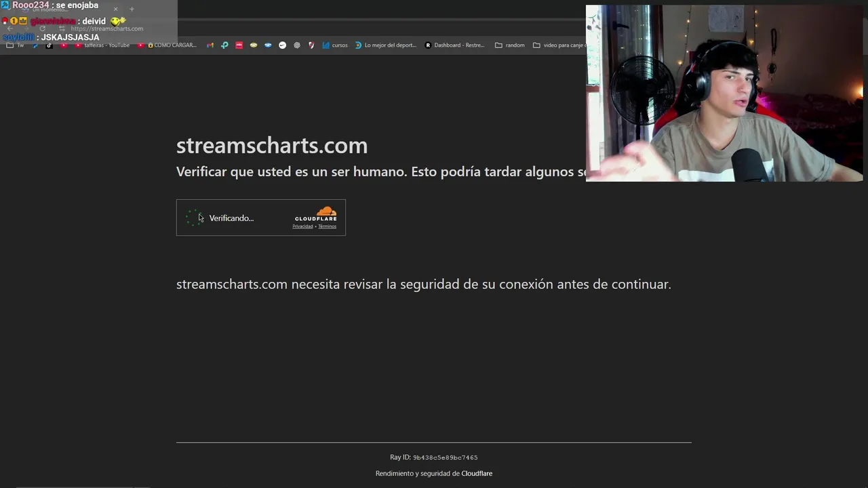Click the Cloudflare logo in widget

316,214
